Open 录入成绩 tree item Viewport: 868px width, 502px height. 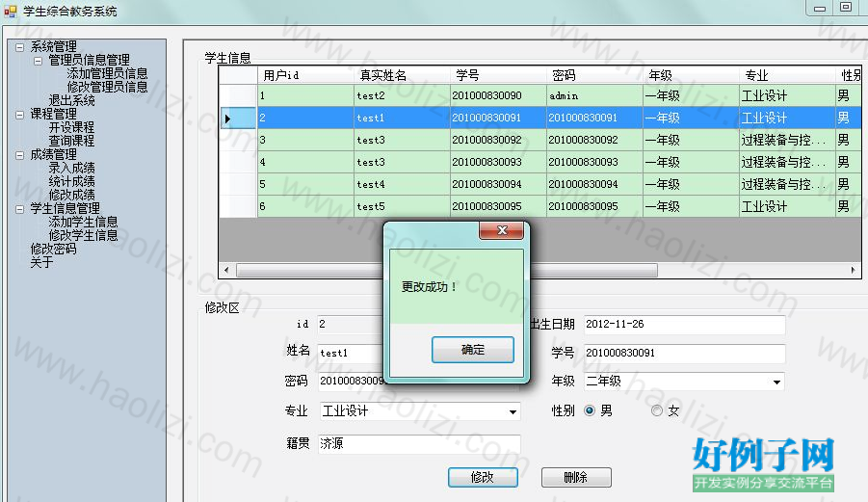72,168
